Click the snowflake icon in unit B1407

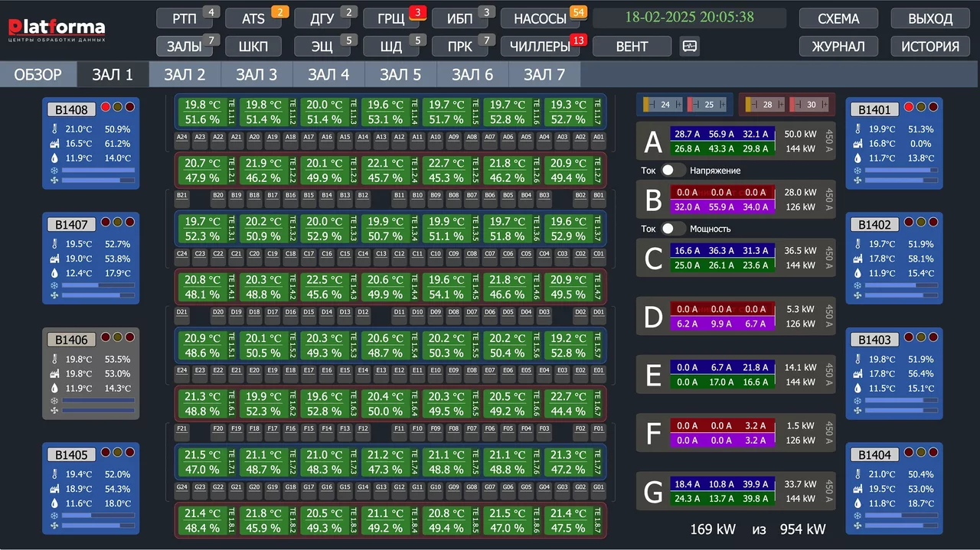[x=54, y=285]
